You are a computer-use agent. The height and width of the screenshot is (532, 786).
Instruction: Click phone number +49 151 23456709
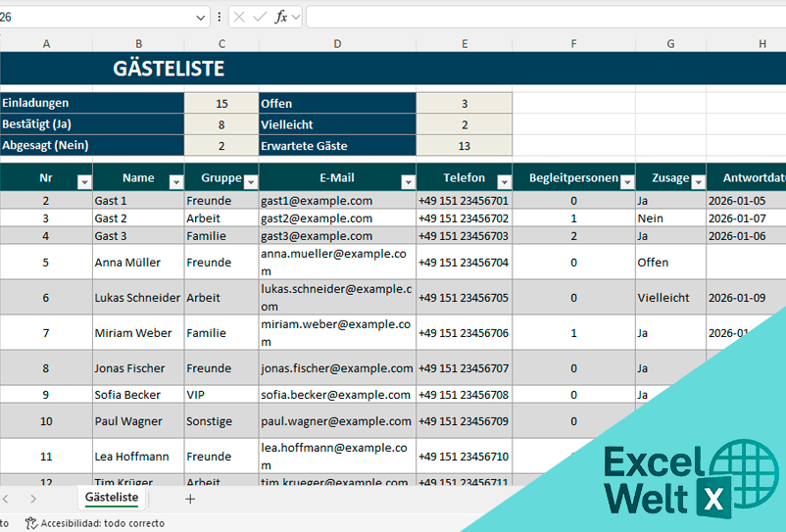pos(465,421)
